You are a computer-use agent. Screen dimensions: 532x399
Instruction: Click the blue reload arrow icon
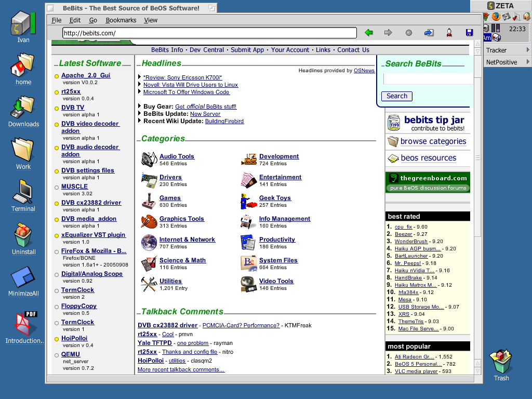[429, 33]
